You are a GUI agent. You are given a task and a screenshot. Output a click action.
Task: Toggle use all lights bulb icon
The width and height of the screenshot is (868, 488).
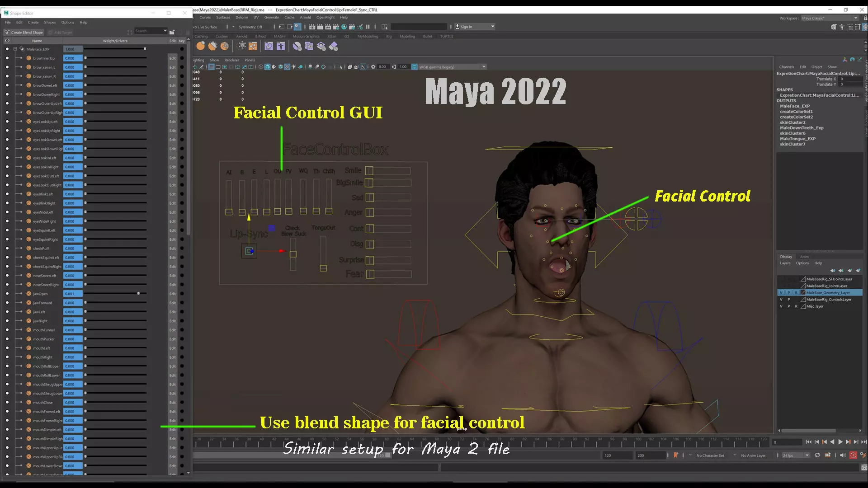click(x=294, y=67)
